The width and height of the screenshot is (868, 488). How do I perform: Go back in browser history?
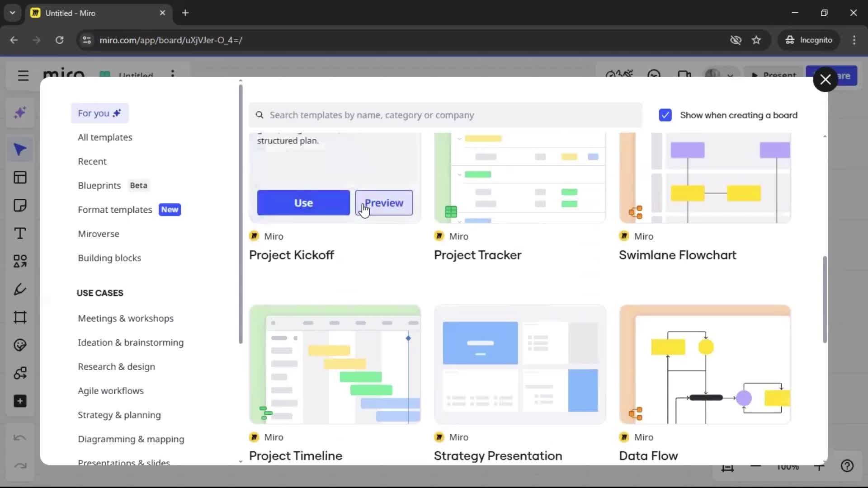(x=14, y=40)
